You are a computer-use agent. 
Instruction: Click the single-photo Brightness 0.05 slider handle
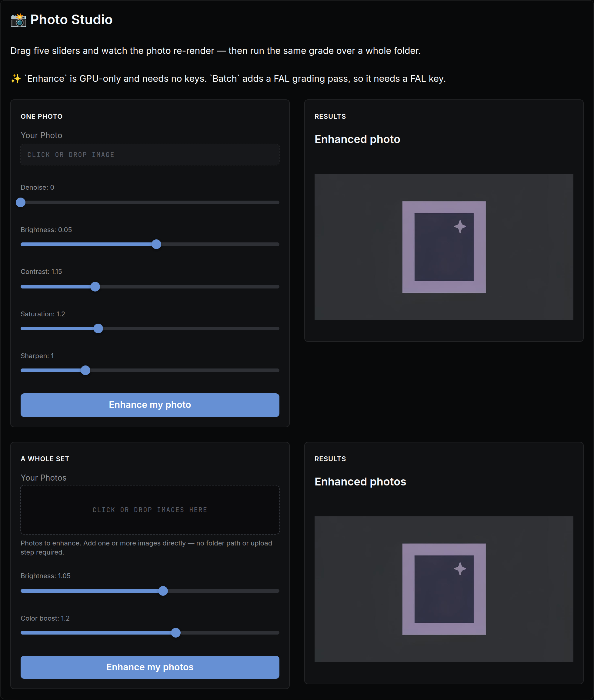(156, 244)
